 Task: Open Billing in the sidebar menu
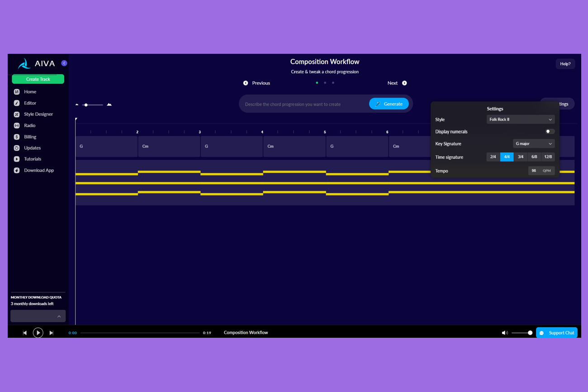click(30, 137)
